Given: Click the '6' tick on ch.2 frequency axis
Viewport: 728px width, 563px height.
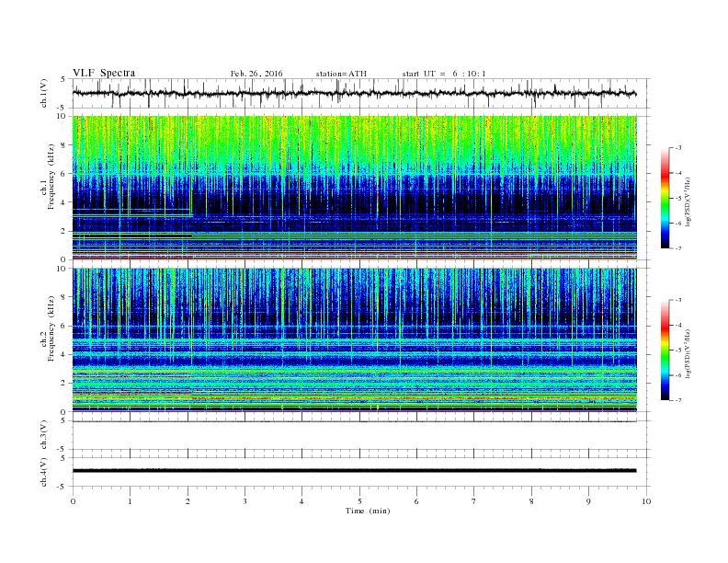Looking at the screenshot, I should [63, 326].
